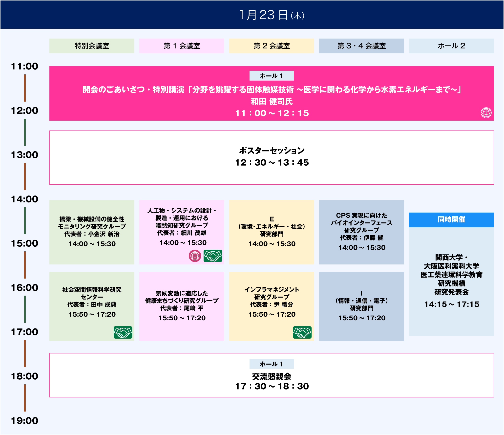The width and height of the screenshot is (504, 435).
Task: Click the ホール1 badge above 交流懇親会
Action: click(x=272, y=364)
